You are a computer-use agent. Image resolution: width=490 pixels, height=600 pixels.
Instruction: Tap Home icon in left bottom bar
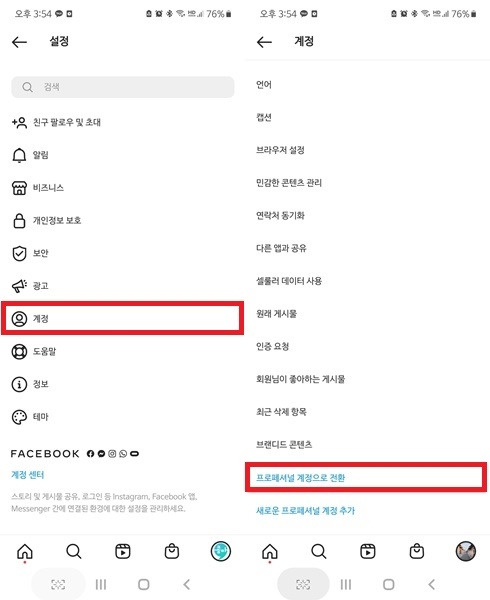25,551
